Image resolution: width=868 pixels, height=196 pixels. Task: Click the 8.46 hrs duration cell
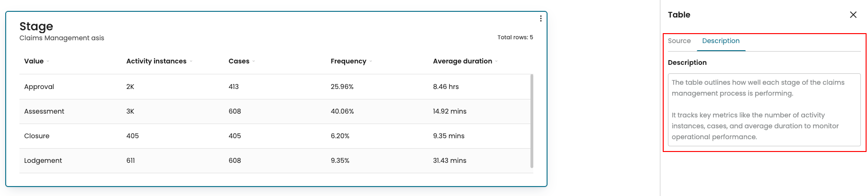click(x=446, y=87)
